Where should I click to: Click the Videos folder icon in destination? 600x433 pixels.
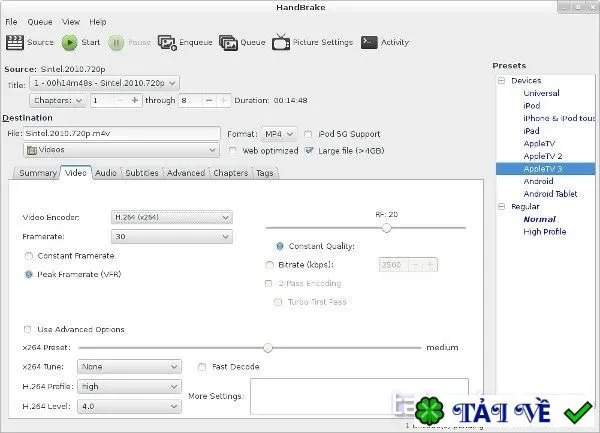[32, 150]
